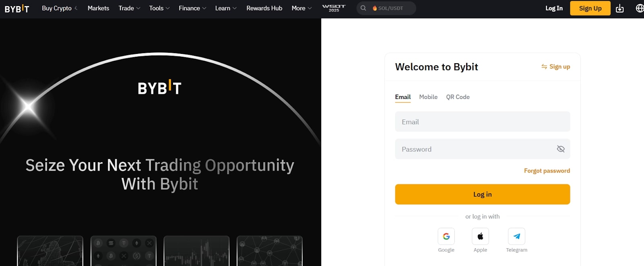The height and width of the screenshot is (266, 644).
Task: Expand the More dropdown menu
Action: [x=301, y=8]
